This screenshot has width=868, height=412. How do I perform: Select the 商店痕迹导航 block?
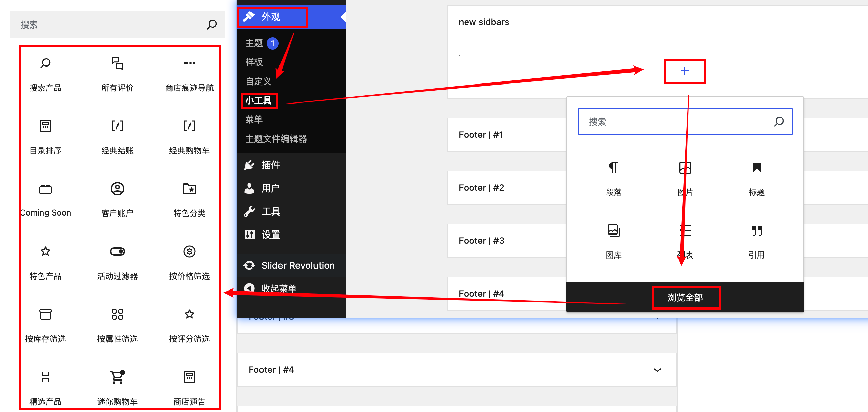189,75
